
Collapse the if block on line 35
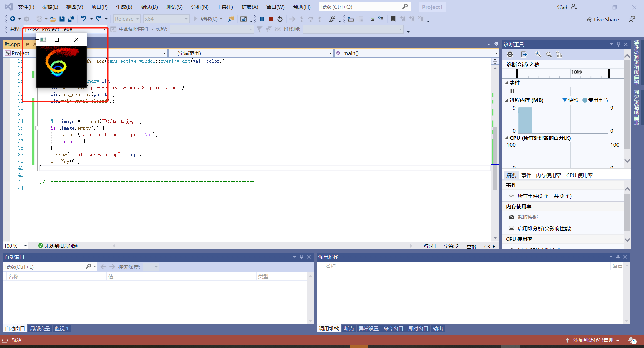[x=37, y=128]
